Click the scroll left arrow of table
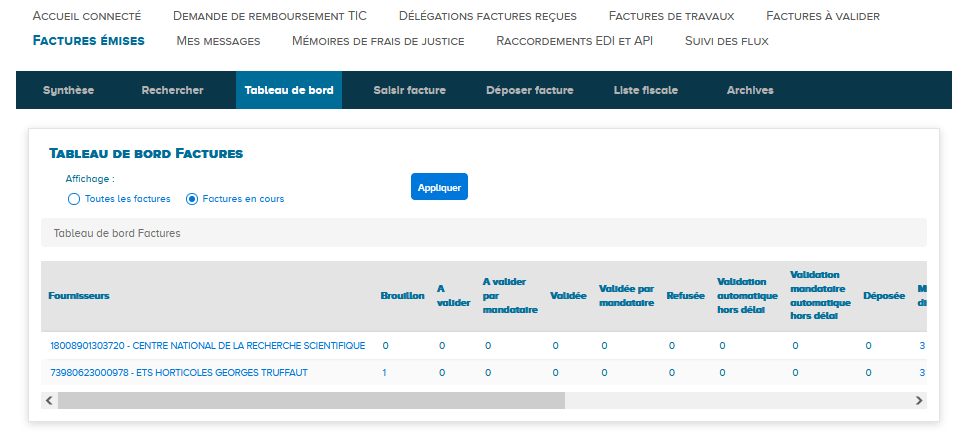The image size is (973, 443). pyautogui.click(x=49, y=400)
